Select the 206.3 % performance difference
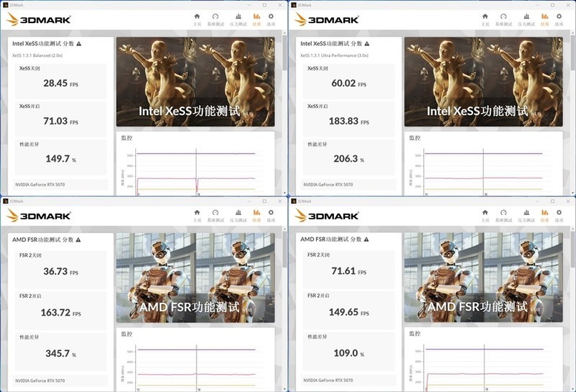This screenshot has height=392, width=576. [348, 159]
